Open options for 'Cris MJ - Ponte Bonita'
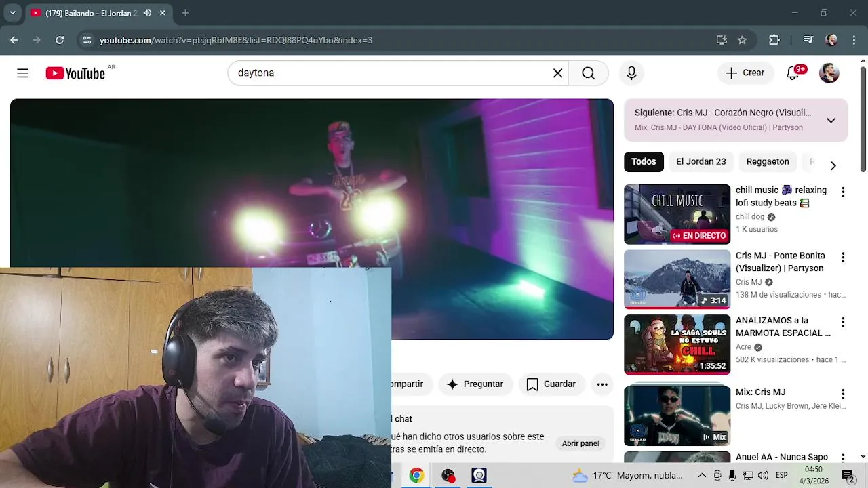This screenshot has height=488, width=868. coord(843,258)
